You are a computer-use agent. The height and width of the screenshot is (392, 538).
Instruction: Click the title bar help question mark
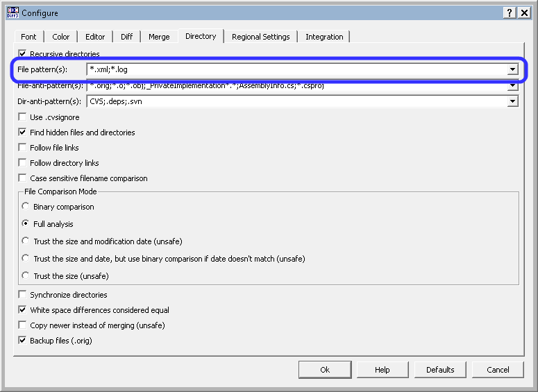[510, 12]
